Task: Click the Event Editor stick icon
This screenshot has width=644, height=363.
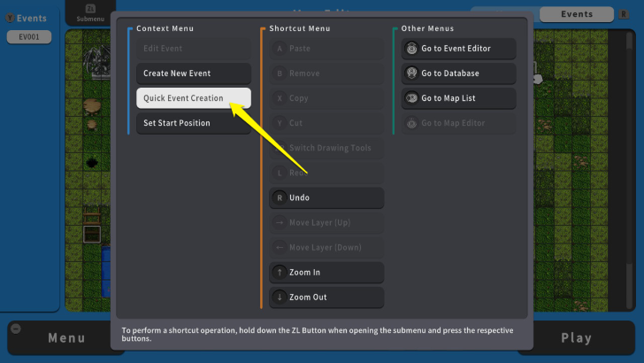Action: click(x=411, y=49)
